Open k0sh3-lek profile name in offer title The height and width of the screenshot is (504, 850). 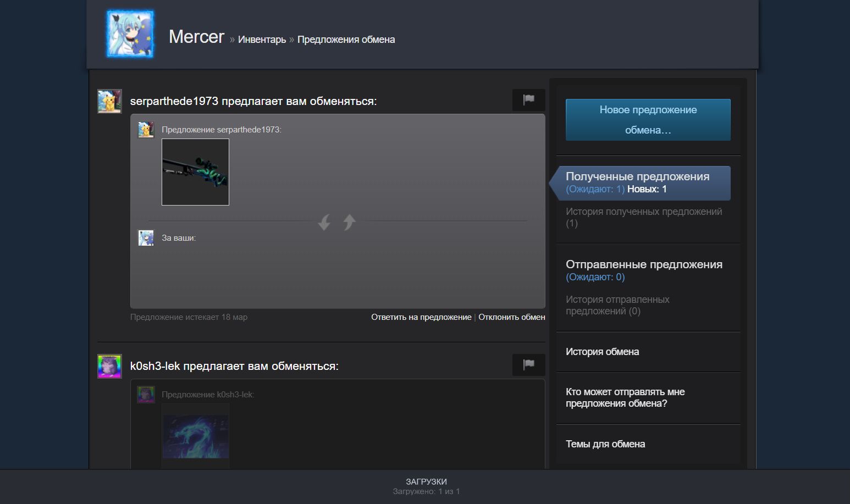point(155,366)
